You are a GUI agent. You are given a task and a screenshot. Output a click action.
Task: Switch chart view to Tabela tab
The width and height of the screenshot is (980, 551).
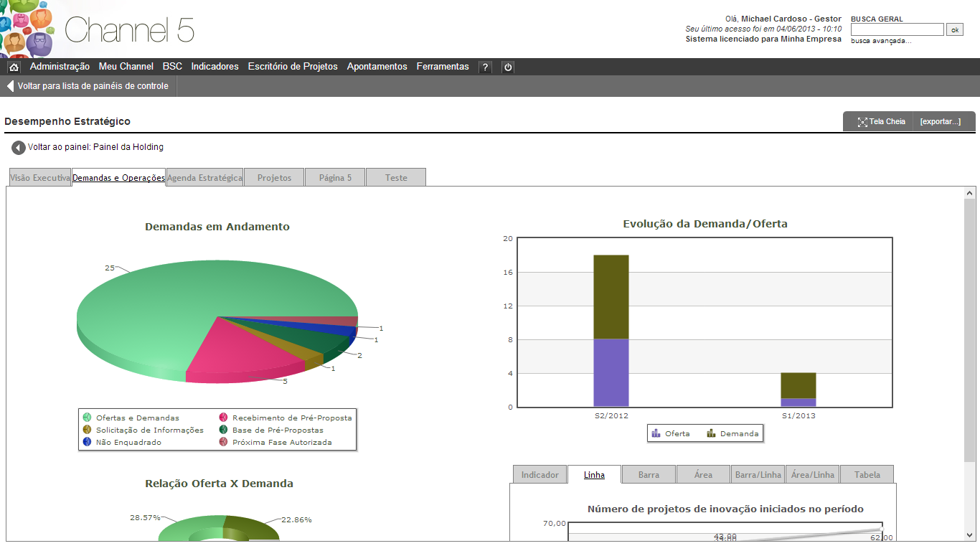tap(867, 475)
